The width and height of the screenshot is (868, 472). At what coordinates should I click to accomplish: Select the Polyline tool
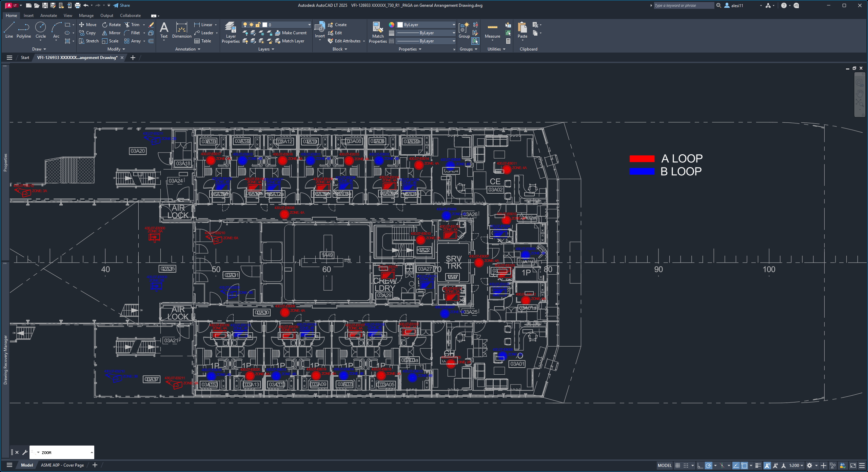pyautogui.click(x=24, y=29)
